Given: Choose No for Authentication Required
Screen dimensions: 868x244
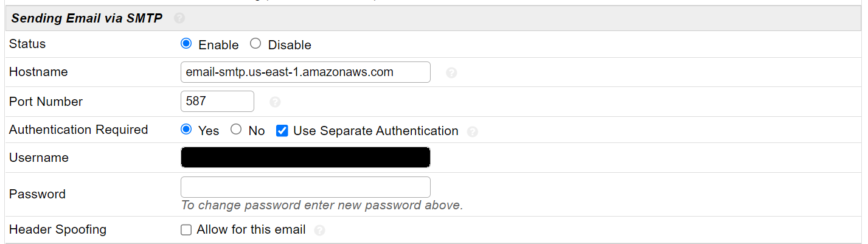Looking at the screenshot, I should click(x=236, y=130).
